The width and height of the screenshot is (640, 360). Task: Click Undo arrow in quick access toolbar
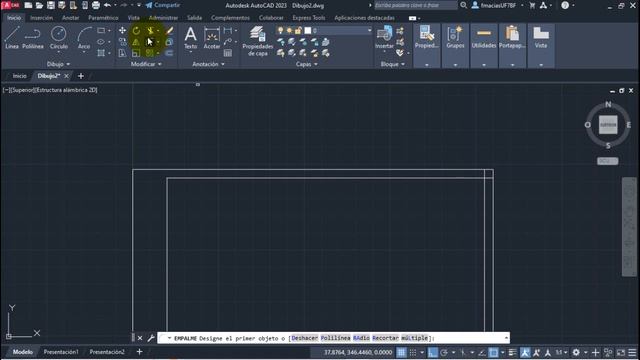pos(107,5)
